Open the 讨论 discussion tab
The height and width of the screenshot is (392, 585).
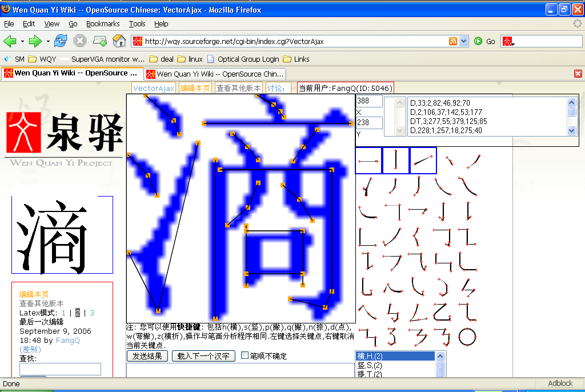(x=277, y=88)
